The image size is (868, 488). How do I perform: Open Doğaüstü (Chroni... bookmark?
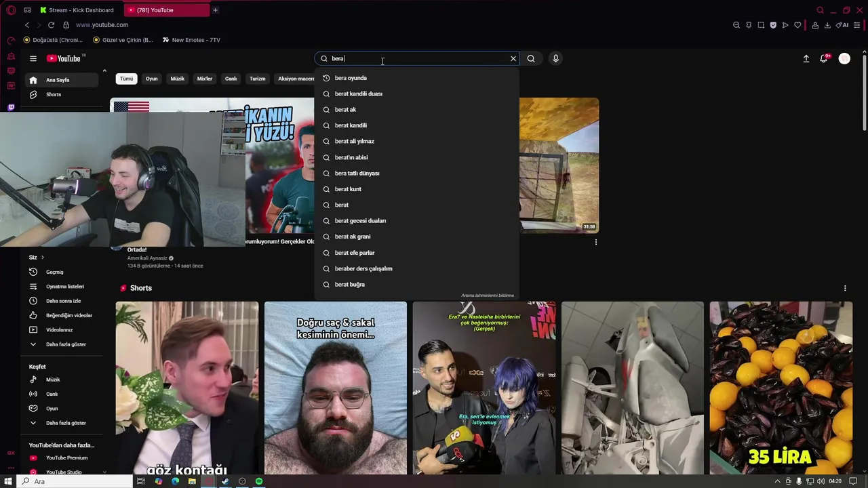tap(53, 40)
